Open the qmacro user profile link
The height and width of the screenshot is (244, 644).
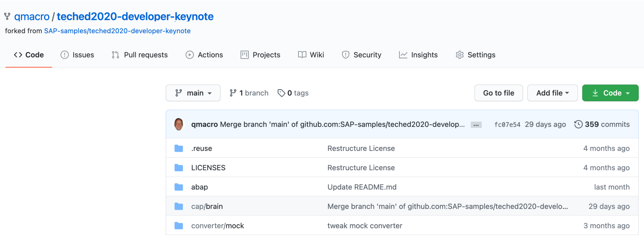(x=32, y=17)
